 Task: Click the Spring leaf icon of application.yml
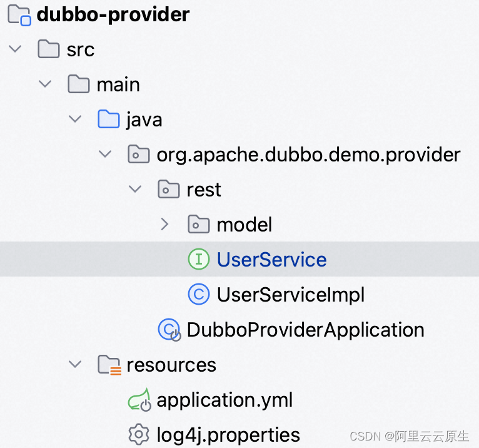coord(139,400)
